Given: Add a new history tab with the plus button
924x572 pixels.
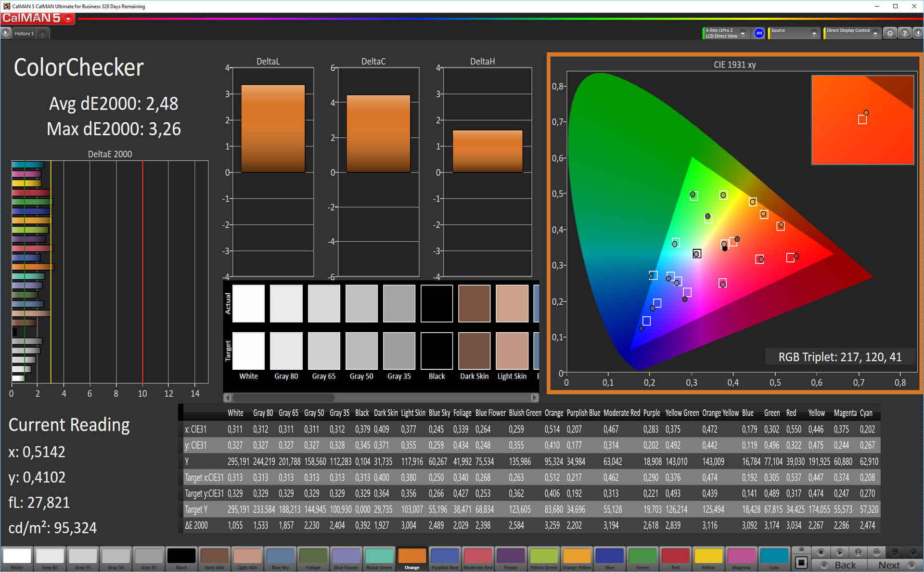Looking at the screenshot, I should 43,34.
